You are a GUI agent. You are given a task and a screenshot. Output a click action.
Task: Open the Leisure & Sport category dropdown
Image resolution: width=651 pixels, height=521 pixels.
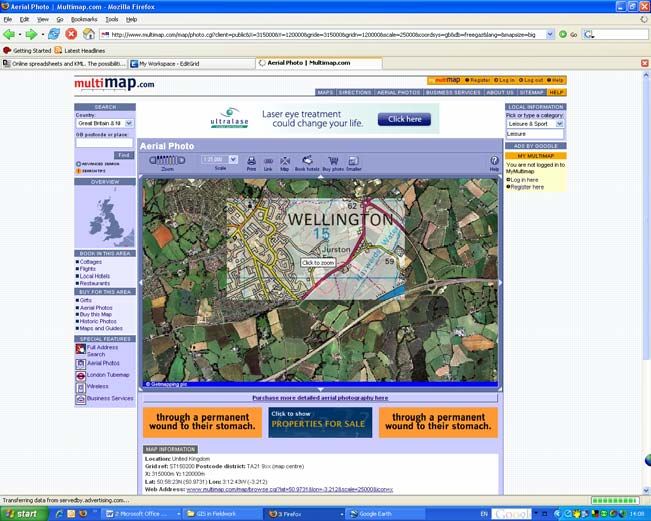[x=535, y=124]
